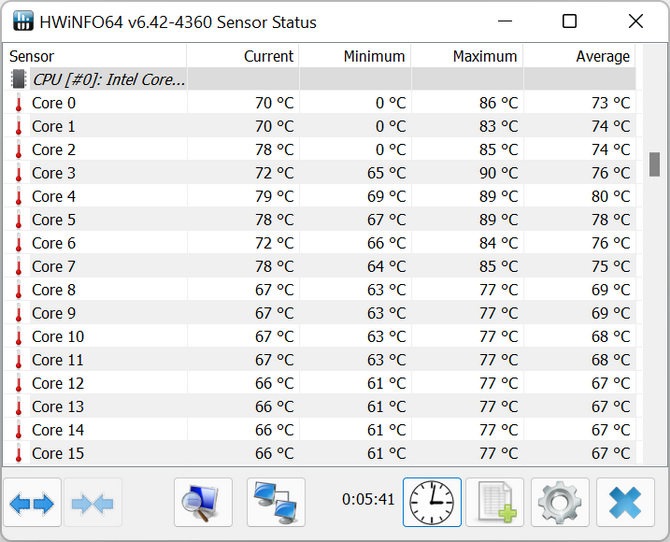Viewport: 670px width, 542px height.
Task: Click the vertical scrollbar thumb
Action: (x=654, y=164)
